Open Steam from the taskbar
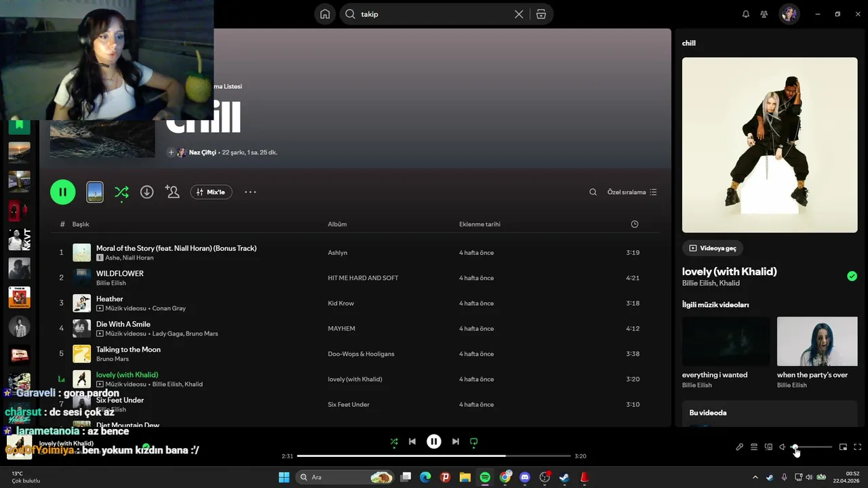 (x=564, y=477)
